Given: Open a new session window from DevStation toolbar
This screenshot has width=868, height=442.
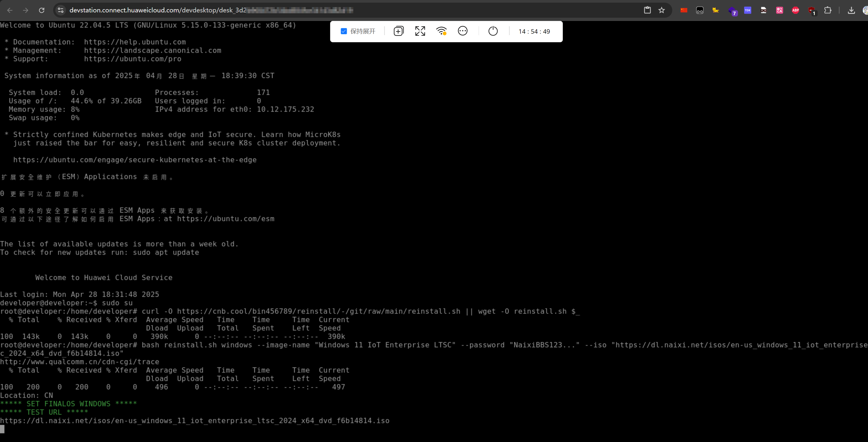Looking at the screenshot, I should coord(398,31).
